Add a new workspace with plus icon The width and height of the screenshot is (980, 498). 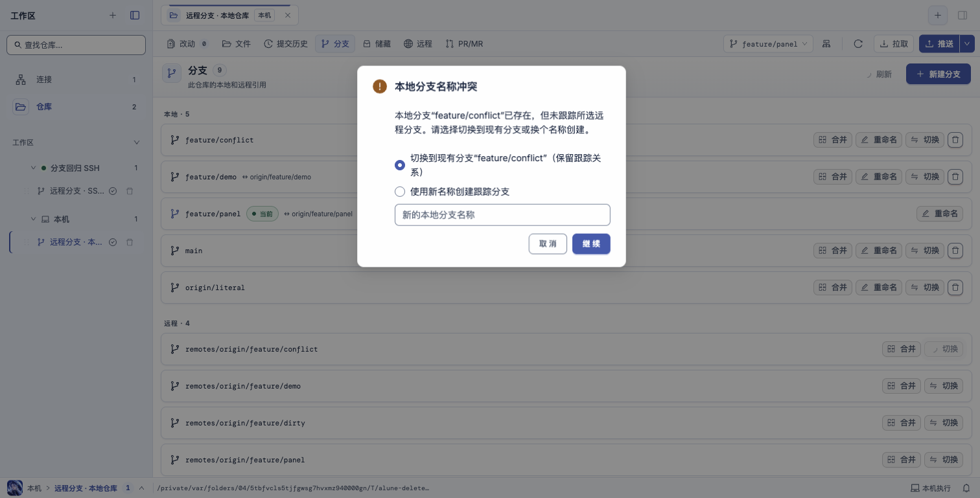click(x=113, y=15)
